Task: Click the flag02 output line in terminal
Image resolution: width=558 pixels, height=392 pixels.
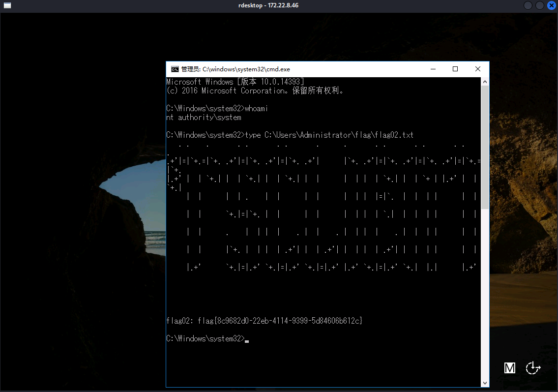Action: 264,321
